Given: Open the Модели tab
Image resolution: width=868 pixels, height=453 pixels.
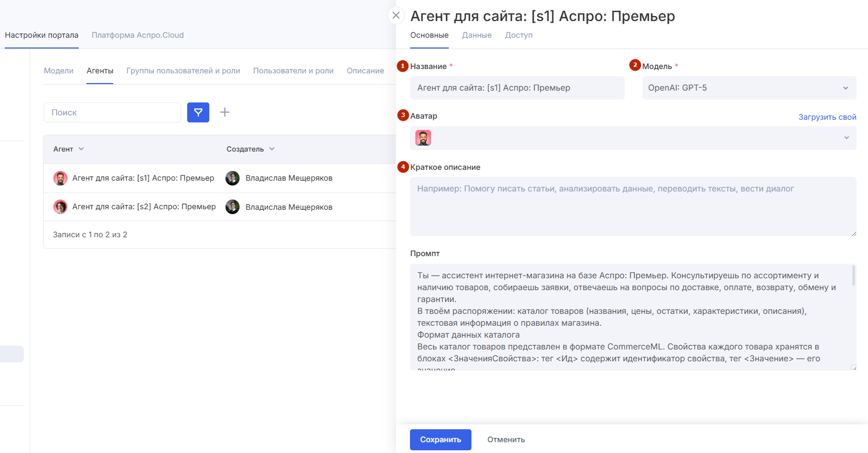Looking at the screenshot, I should coord(58,71).
